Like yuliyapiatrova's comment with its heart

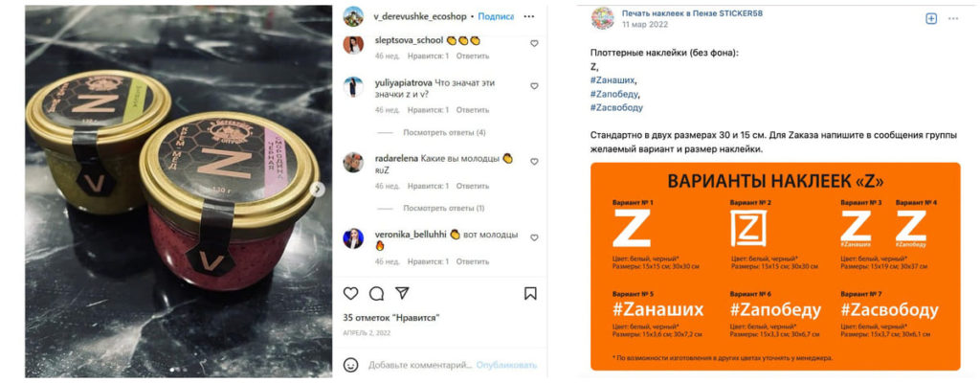(x=534, y=86)
